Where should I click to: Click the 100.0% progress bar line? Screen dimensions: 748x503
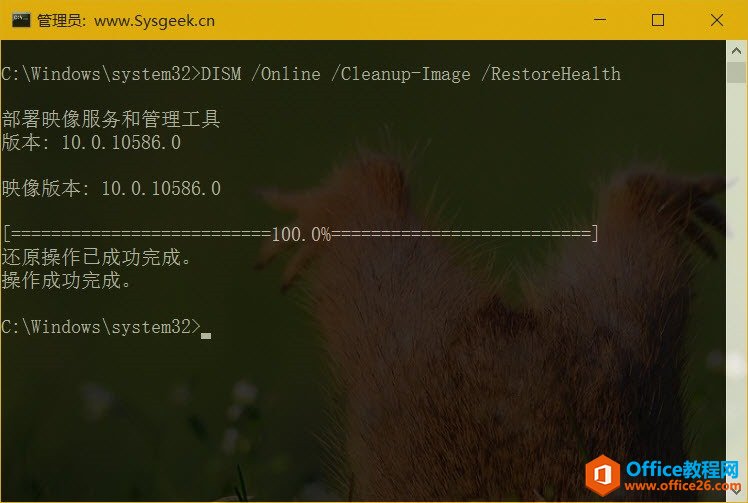pyautogui.click(x=301, y=234)
